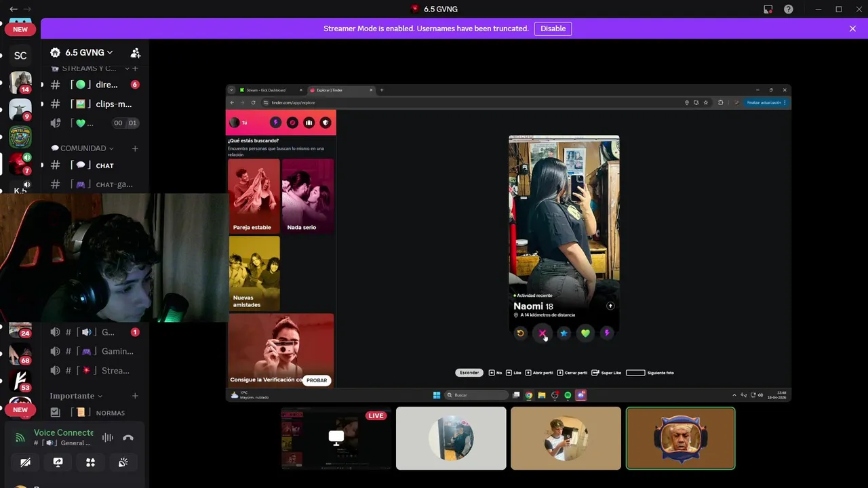
Task: Select the Nuevas amistades card
Action: coord(254,273)
